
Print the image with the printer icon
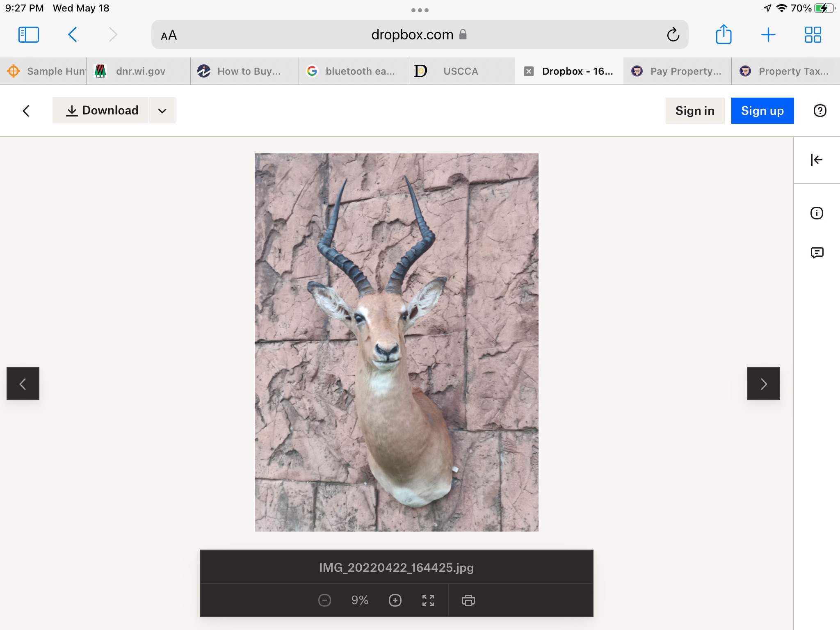[x=468, y=600]
